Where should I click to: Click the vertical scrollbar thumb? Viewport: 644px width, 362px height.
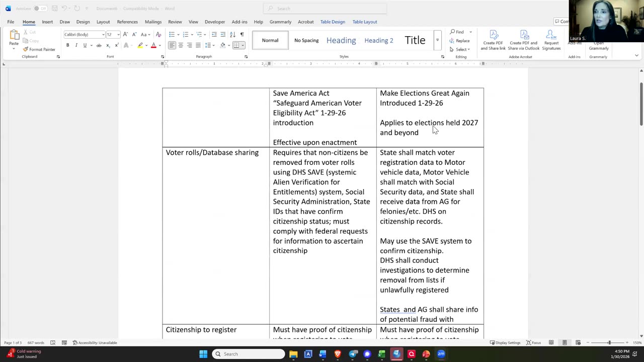tap(641, 104)
